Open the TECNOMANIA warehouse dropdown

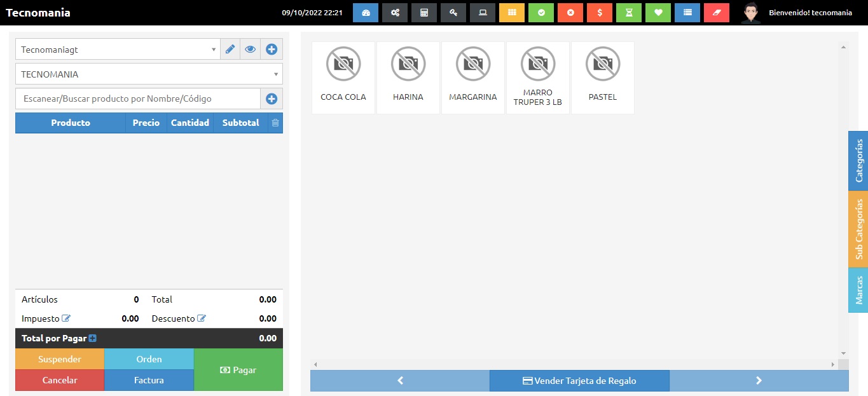tap(149, 74)
